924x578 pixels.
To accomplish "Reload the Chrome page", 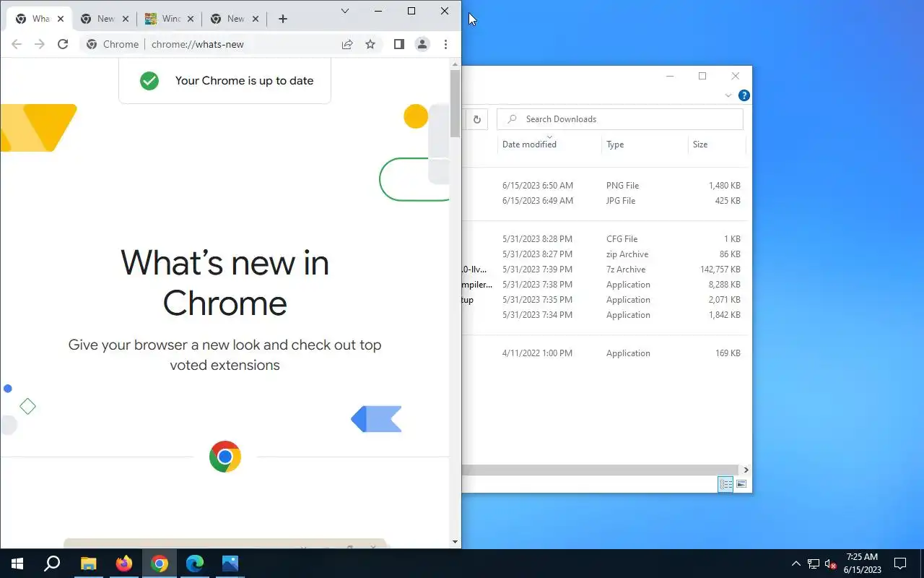I will coord(63,44).
